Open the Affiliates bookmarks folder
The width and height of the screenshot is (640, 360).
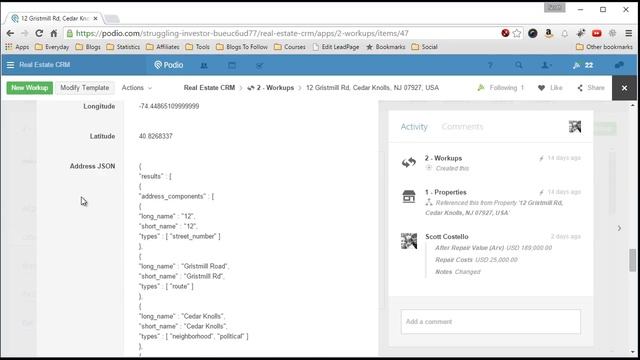pyautogui.click(x=162, y=47)
